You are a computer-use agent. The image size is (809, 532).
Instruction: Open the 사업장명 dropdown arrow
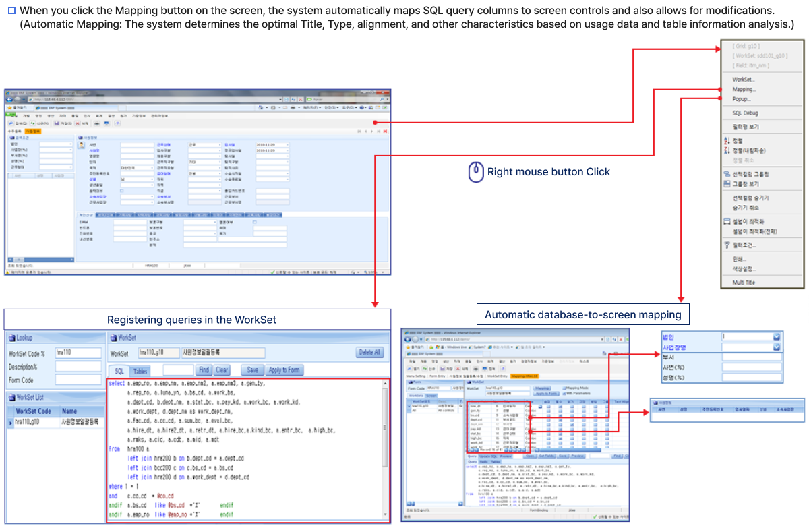tap(777, 347)
